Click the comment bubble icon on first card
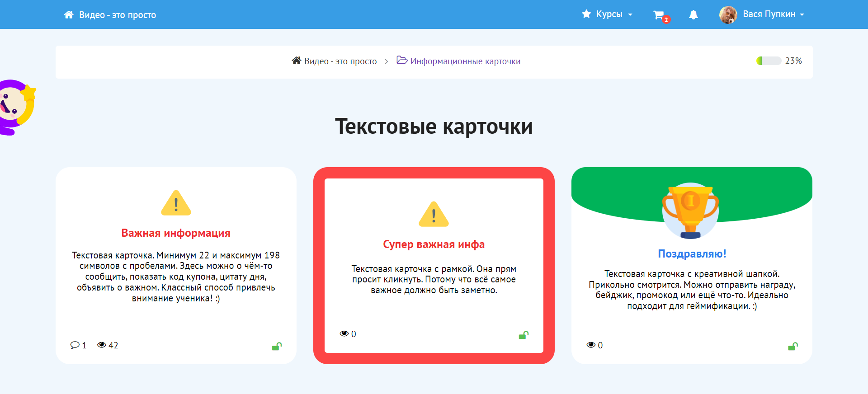 click(x=75, y=345)
